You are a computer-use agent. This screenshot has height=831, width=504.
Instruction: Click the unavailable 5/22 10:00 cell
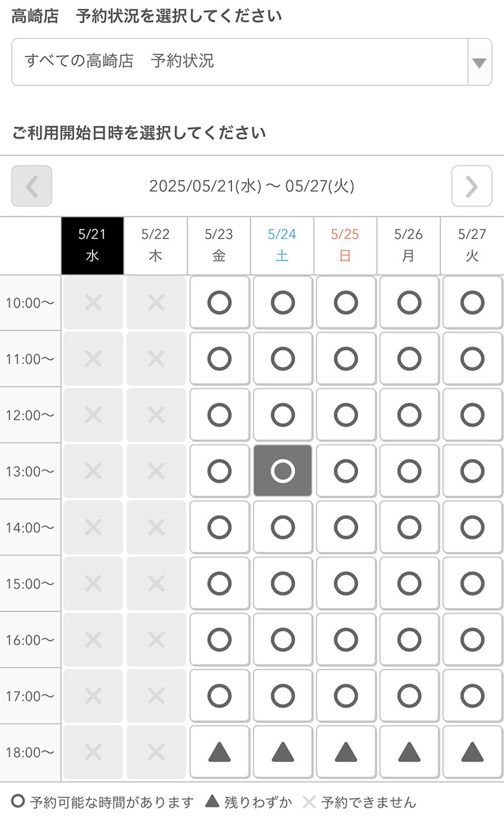156,303
